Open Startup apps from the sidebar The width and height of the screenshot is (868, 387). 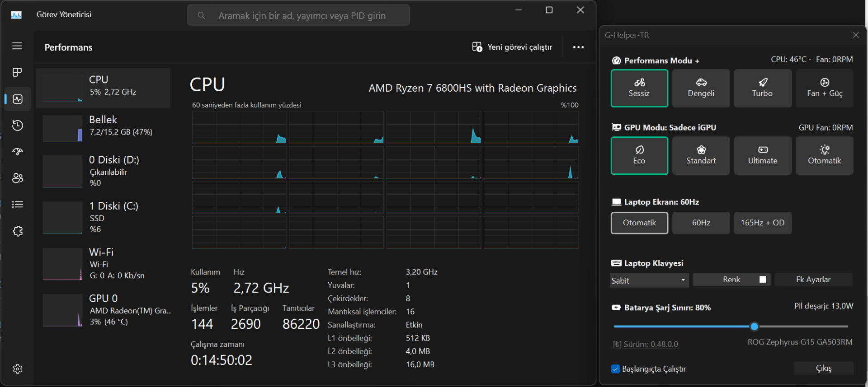(x=17, y=152)
